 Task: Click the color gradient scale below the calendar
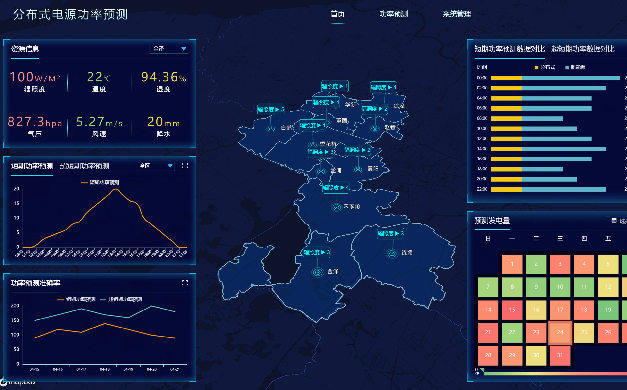pos(555,373)
